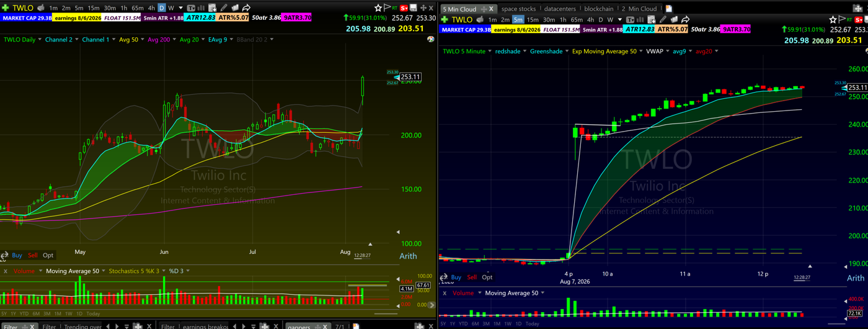This screenshot has height=329, width=868.
Task: Click the move arrows icon in left chart header
Action: pyautogui.click(x=423, y=7)
